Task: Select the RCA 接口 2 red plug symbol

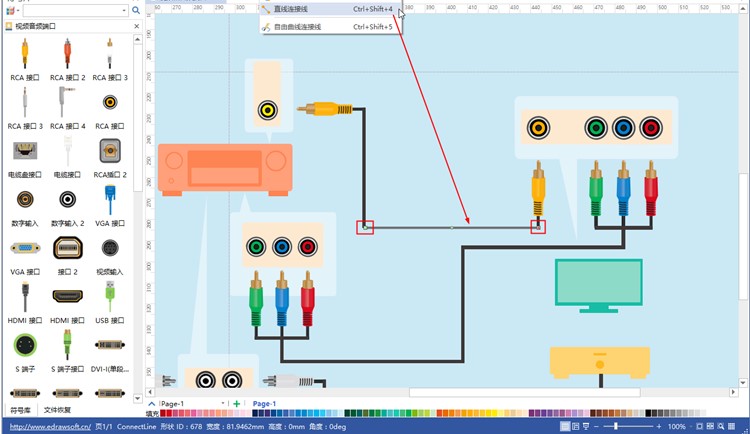Action: [x=67, y=54]
